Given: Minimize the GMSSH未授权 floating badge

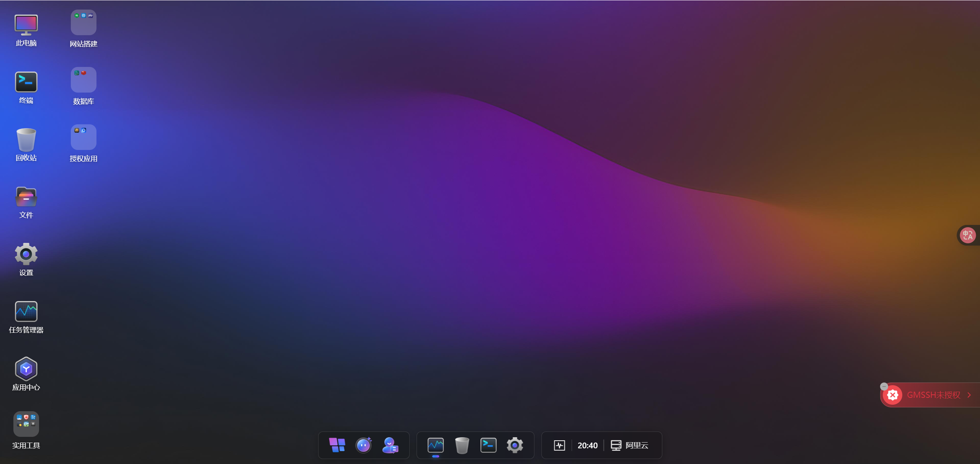Looking at the screenshot, I should (884, 386).
